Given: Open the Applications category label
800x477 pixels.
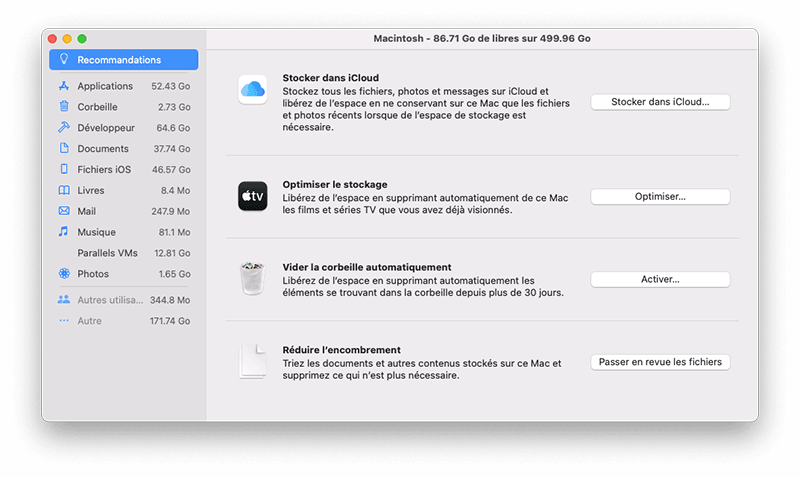Looking at the screenshot, I should (x=105, y=86).
